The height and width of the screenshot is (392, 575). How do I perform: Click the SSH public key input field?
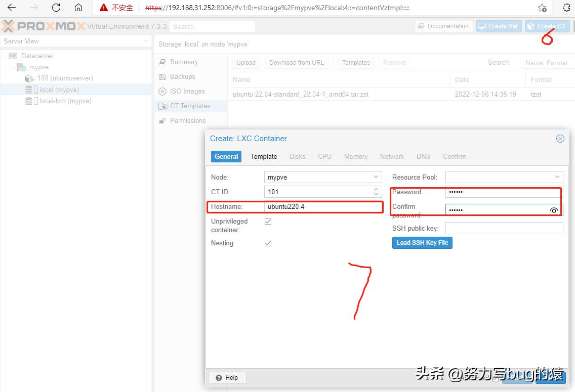pos(504,228)
